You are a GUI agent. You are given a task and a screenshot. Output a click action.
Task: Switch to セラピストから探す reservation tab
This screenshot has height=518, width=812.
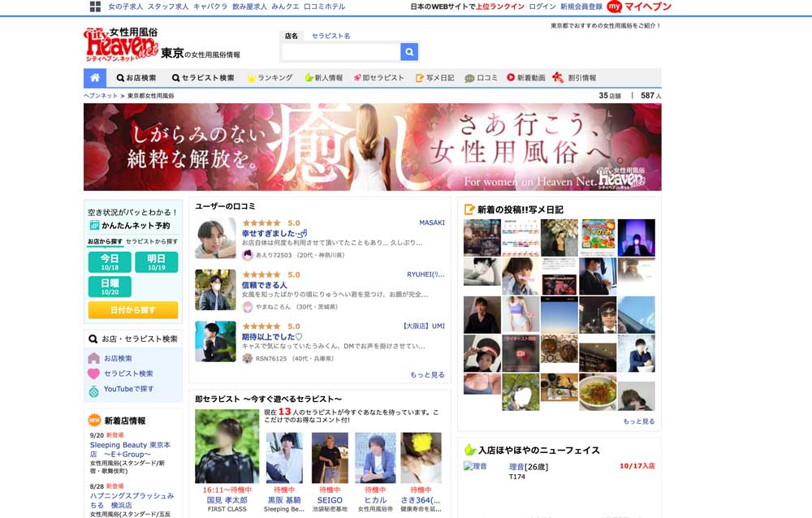pos(152,242)
